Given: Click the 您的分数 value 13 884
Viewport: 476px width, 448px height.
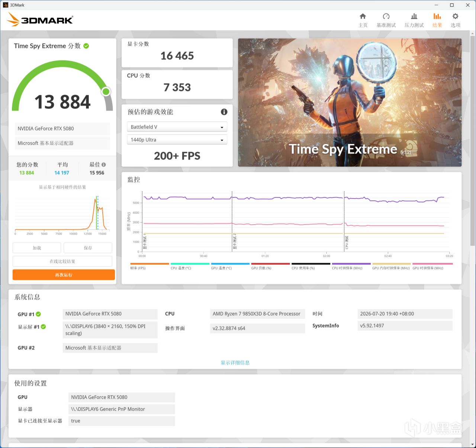Looking at the screenshot, I should (x=27, y=173).
